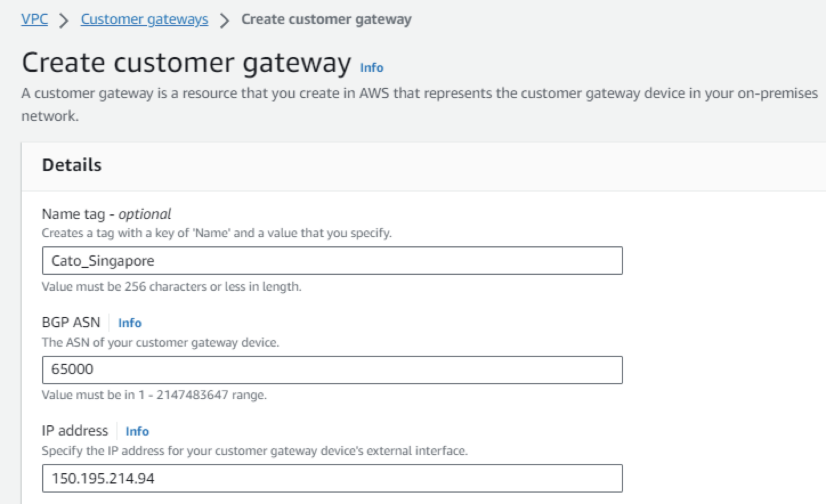Viewport: 826px width, 504px height.
Task: Click the Details section header
Action: pyautogui.click(x=72, y=165)
